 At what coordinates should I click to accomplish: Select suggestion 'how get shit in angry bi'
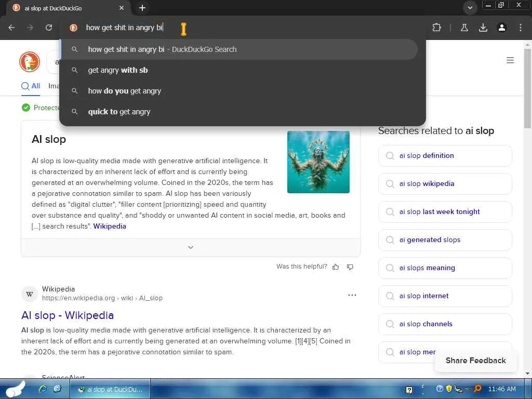(x=238, y=49)
